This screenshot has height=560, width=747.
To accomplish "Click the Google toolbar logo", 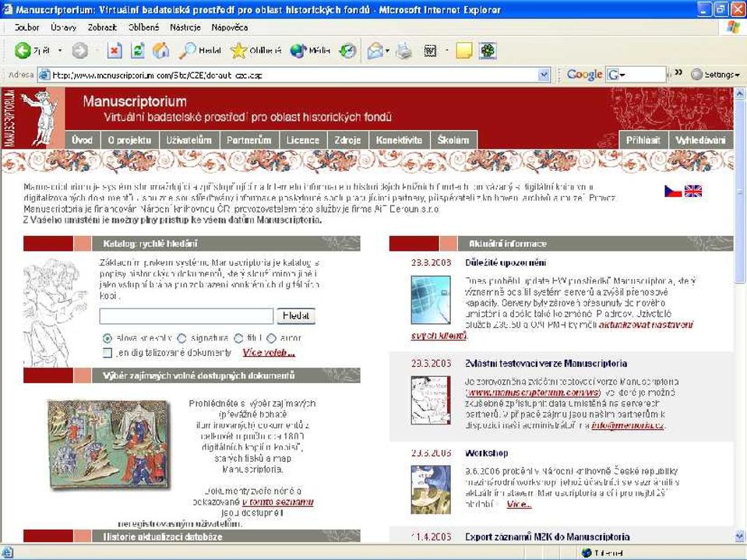I will coord(584,75).
